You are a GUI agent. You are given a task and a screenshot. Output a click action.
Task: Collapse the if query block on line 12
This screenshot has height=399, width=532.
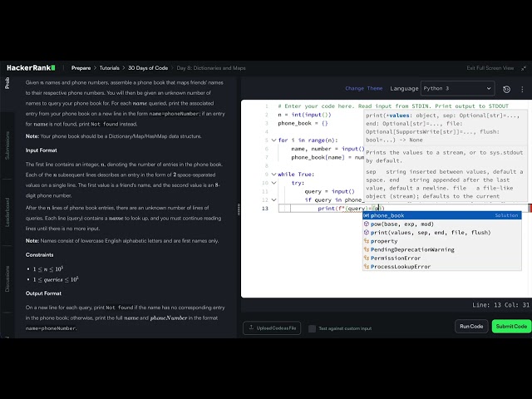(x=273, y=199)
